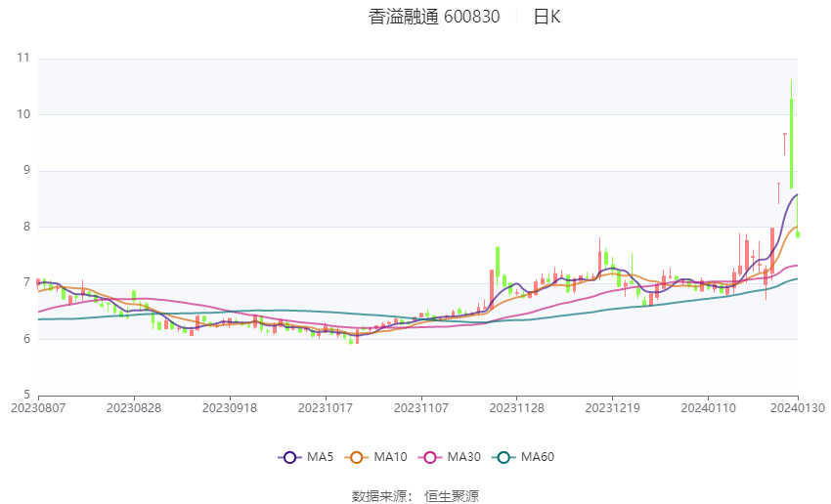Click the y-axis value 6
831x504 pixels.
click(27, 339)
